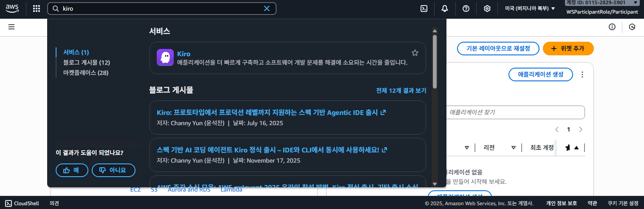
Task: Select the 블로그 게시물 (12) filter
Action: point(87,63)
